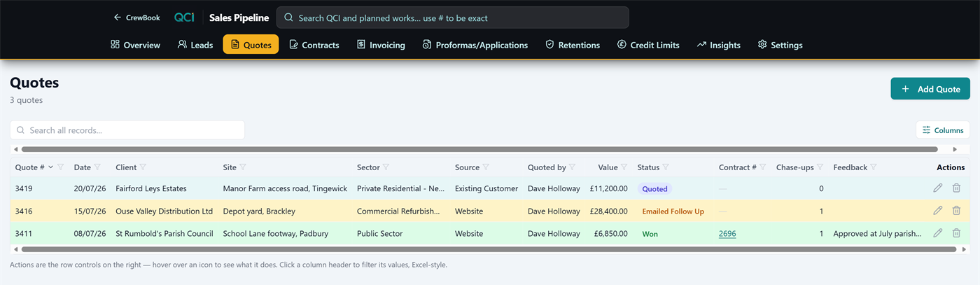Open the Columns chooser
980x285 pixels.
pyautogui.click(x=943, y=130)
